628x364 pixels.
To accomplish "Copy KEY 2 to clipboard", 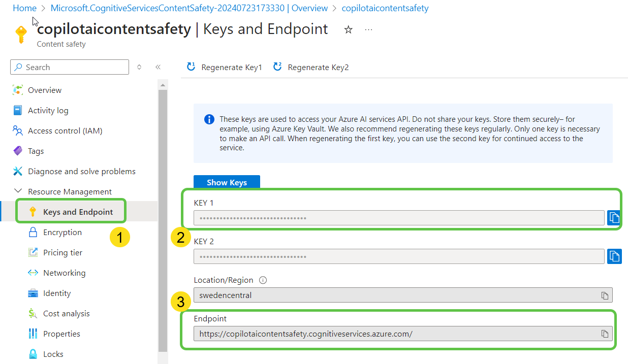I will pyautogui.click(x=614, y=256).
